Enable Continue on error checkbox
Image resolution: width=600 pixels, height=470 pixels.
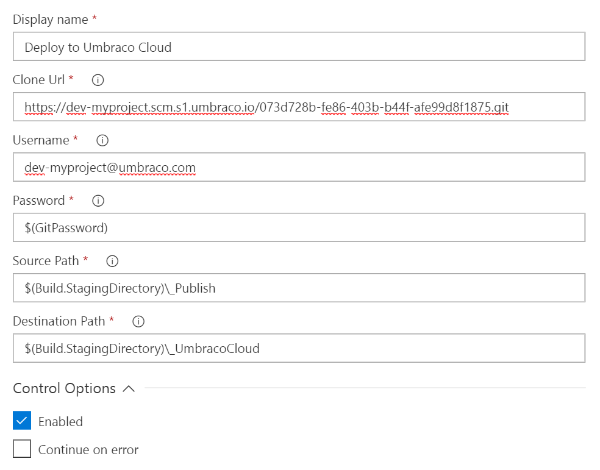(x=22, y=449)
